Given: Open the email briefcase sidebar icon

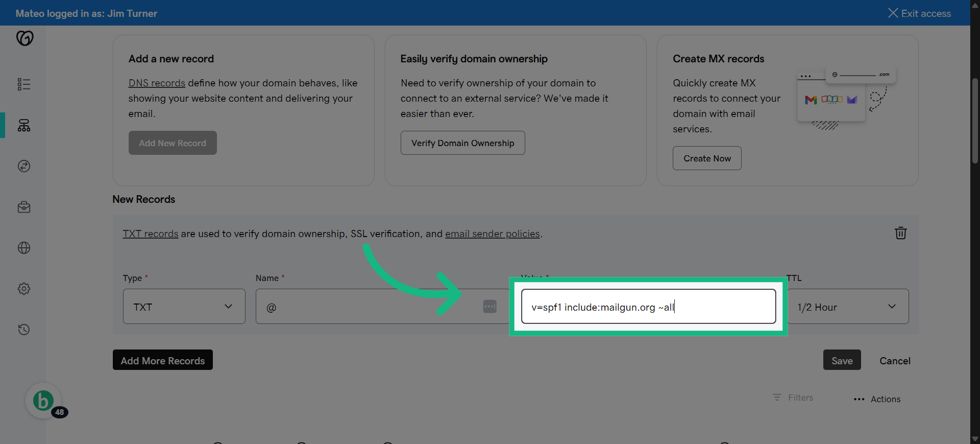Looking at the screenshot, I should (24, 207).
